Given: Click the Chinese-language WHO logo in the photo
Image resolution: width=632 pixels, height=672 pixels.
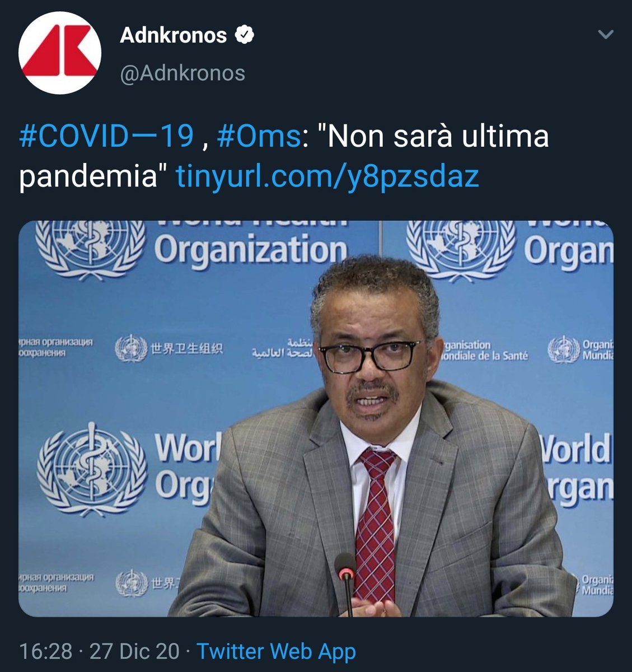Looking at the screenshot, I should pos(169,348).
